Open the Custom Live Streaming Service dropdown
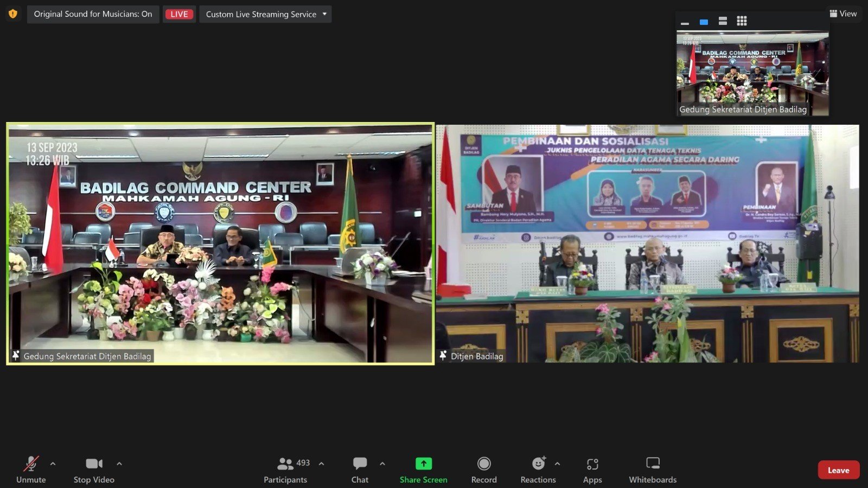Viewport: 868px width, 488px height. 265,14
